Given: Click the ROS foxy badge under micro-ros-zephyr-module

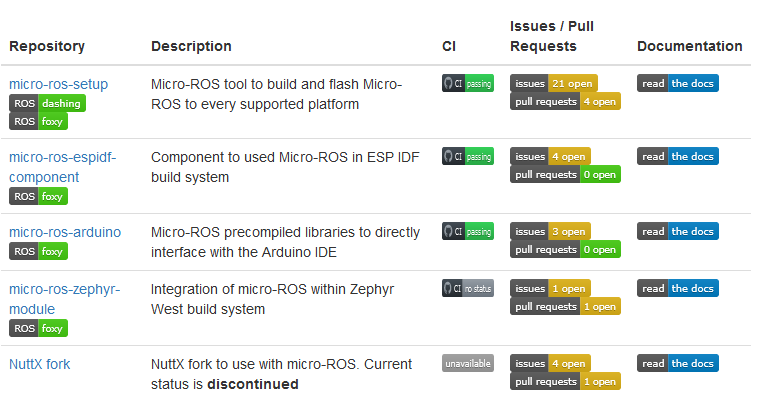Looking at the screenshot, I should click(x=38, y=328).
